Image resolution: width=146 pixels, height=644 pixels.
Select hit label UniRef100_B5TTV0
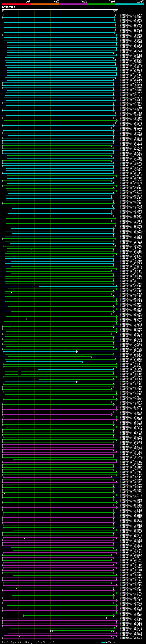click(131, 369)
